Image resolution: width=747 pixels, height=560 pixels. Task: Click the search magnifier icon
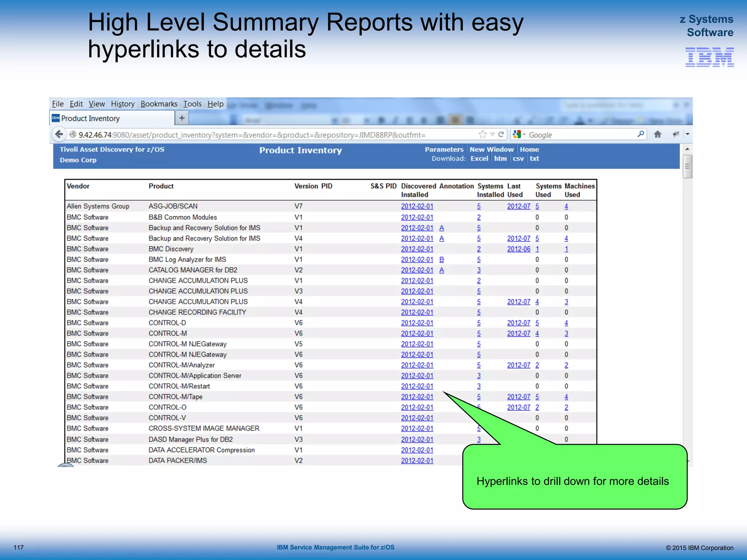pos(640,134)
